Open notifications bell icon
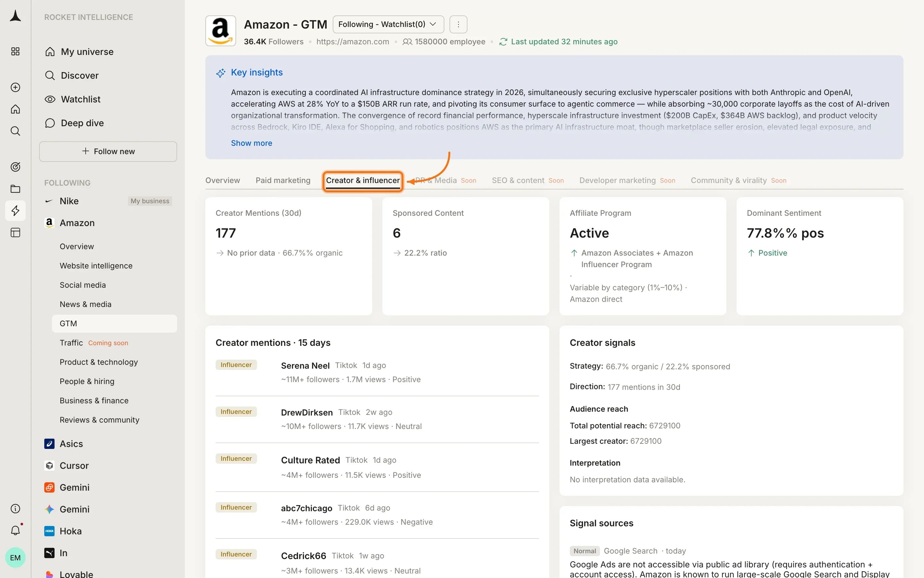This screenshot has height=578, width=924. tap(15, 530)
